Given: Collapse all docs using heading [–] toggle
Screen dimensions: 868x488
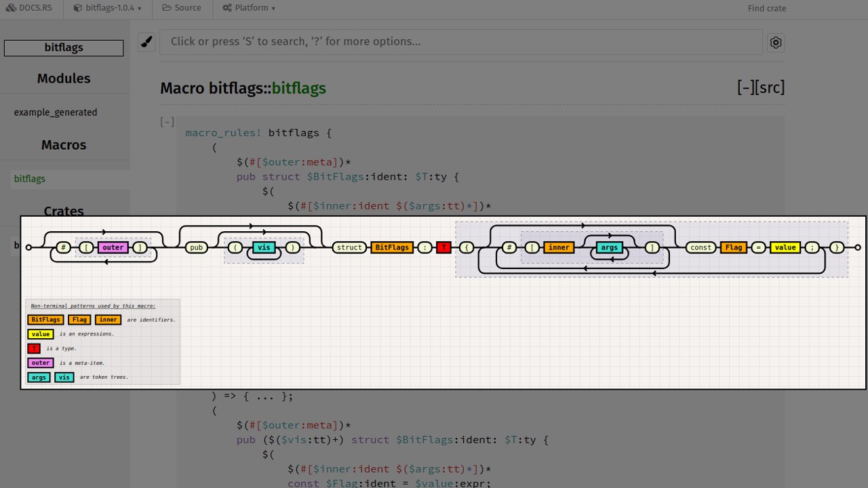Looking at the screenshot, I should 745,87.
